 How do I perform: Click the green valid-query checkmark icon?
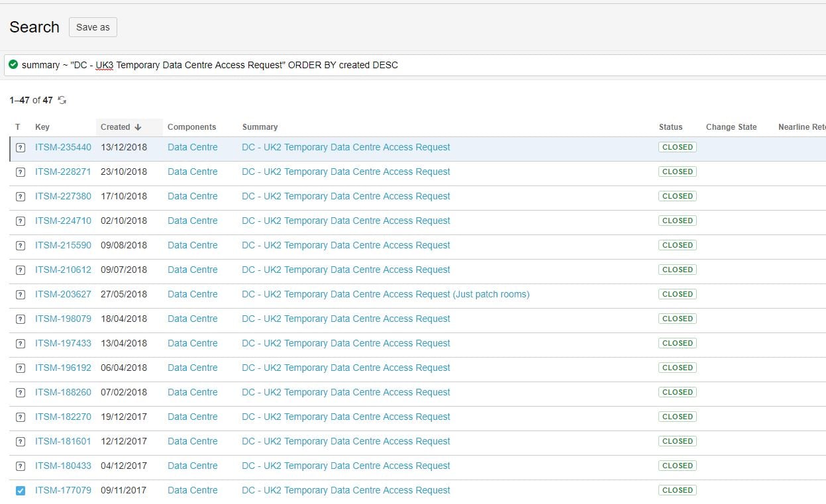pyautogui.click(x=13, y=65)
